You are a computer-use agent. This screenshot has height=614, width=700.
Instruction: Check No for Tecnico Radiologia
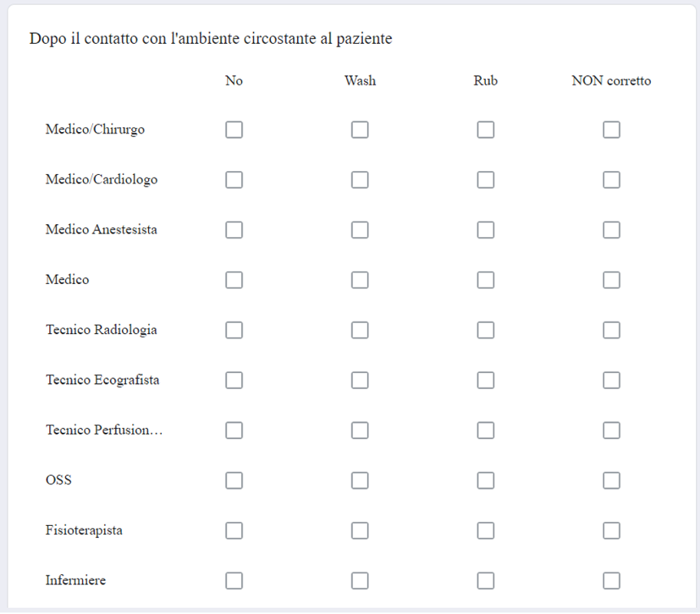234,331
